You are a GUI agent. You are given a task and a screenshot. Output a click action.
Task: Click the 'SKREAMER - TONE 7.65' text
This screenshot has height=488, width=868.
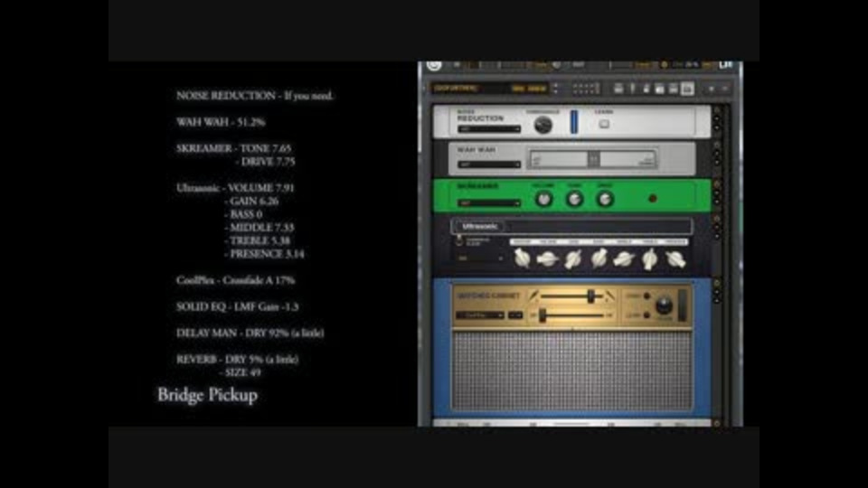pos(233,148)
